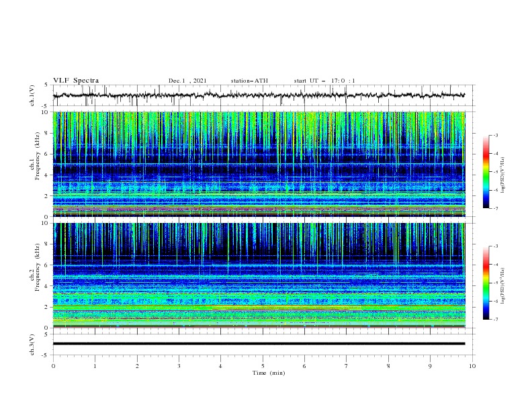
Task: Click the "Time (min)" axis label
Action: (x=269, y=373)
